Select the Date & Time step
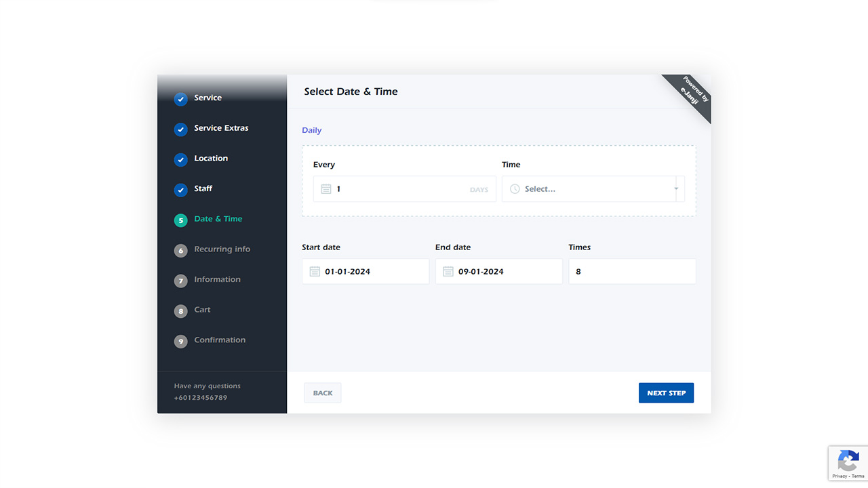The image size is (868, 488). (x=218, y=219)
